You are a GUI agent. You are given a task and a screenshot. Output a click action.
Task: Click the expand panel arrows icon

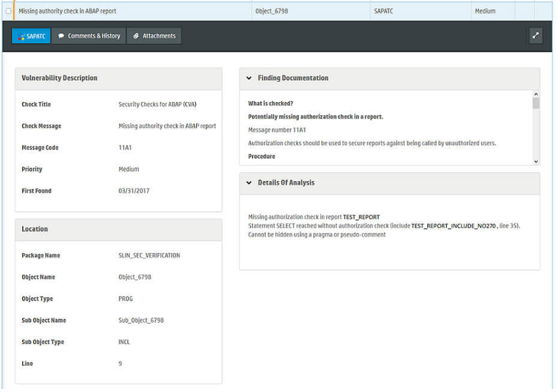[535, 35]
